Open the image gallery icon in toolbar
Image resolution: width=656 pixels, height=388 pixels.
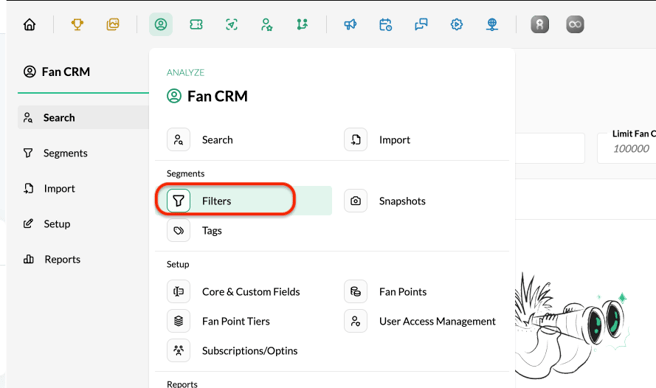113,24
